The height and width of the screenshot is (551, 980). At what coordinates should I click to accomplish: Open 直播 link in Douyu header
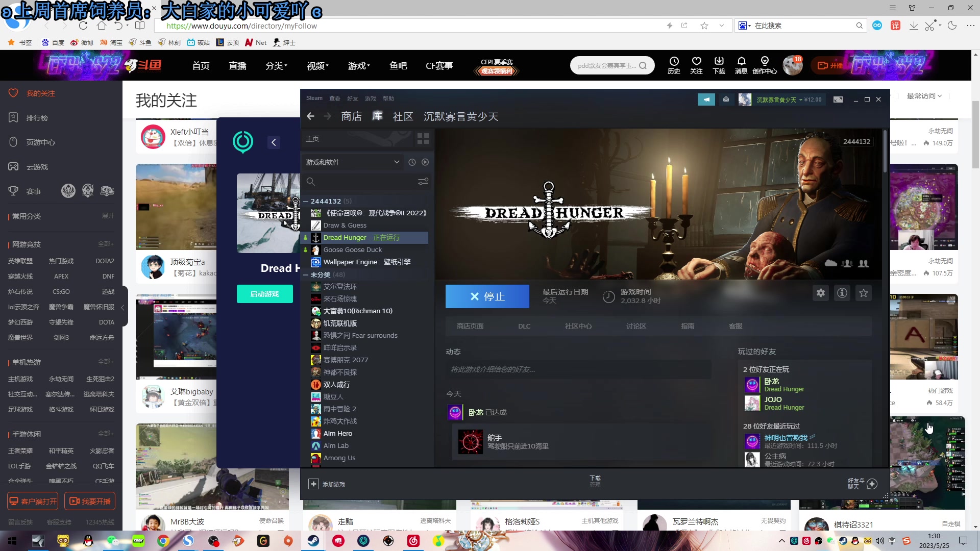(237, 65)
